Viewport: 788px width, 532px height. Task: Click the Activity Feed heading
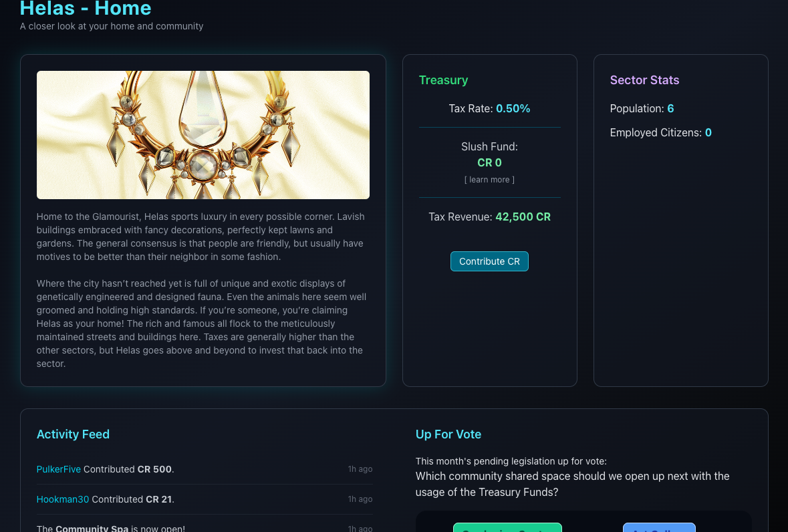pyautogui.click(x=73, y=434)
